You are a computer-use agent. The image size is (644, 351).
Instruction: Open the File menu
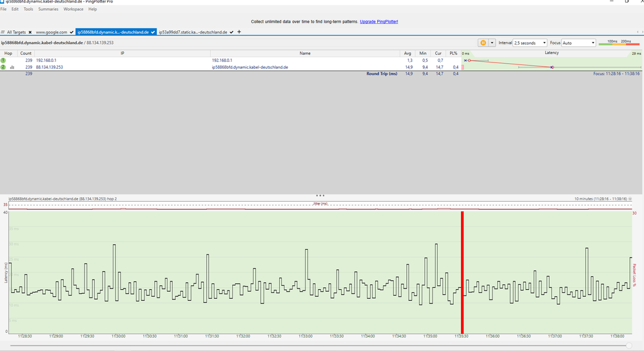click(3, 9)
